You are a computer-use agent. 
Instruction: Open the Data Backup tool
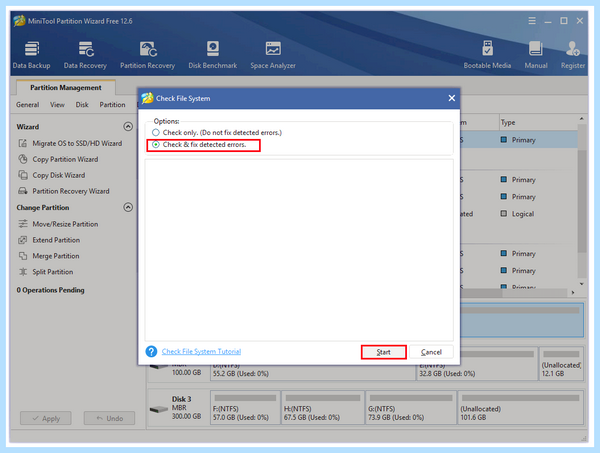click(31, 55)
